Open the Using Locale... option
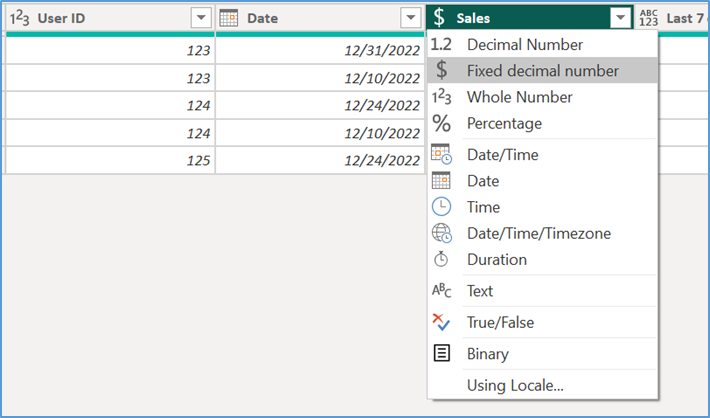710x418 pixels. click(542, 385)
